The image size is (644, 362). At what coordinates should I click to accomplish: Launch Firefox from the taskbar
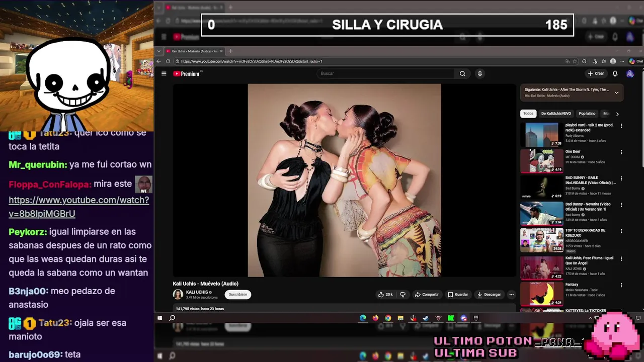[x=375, y=318]
